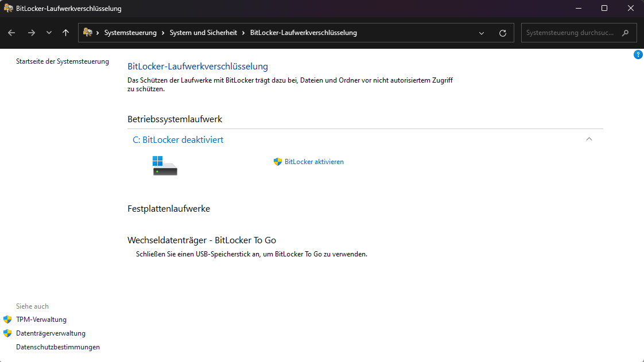This screenshot has width=644, height=362.
Task: Click the Betriebssystemlaufwerk section heading
Action: (x=174, y=119)
